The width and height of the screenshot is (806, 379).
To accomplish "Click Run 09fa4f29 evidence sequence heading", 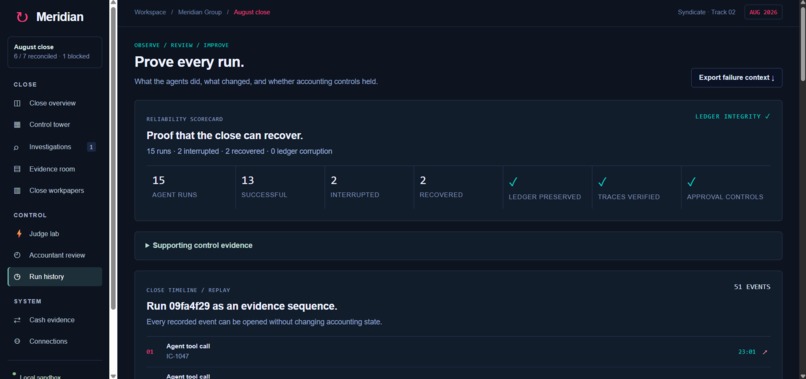I will coord(242,306).
